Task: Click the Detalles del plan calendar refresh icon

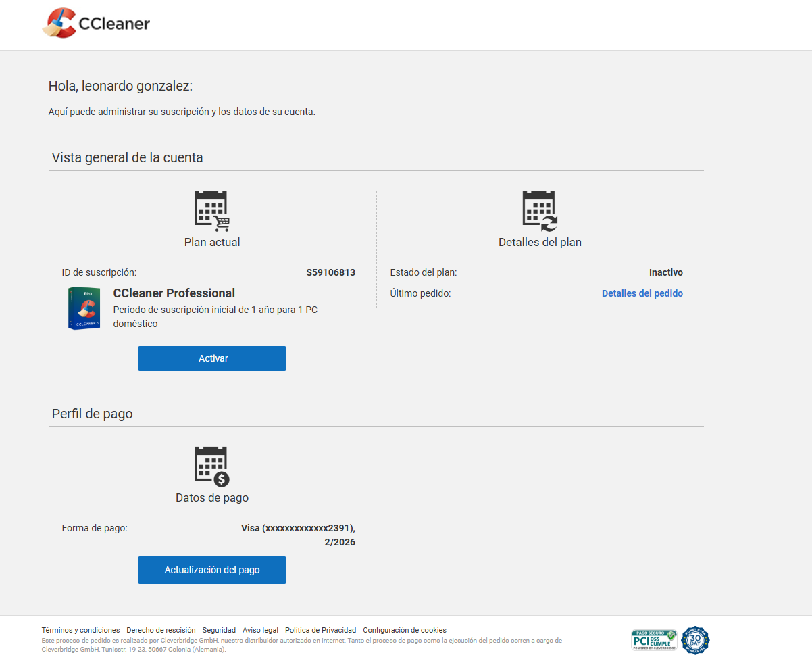Action: pyautogui.click(x=539, y=211)
